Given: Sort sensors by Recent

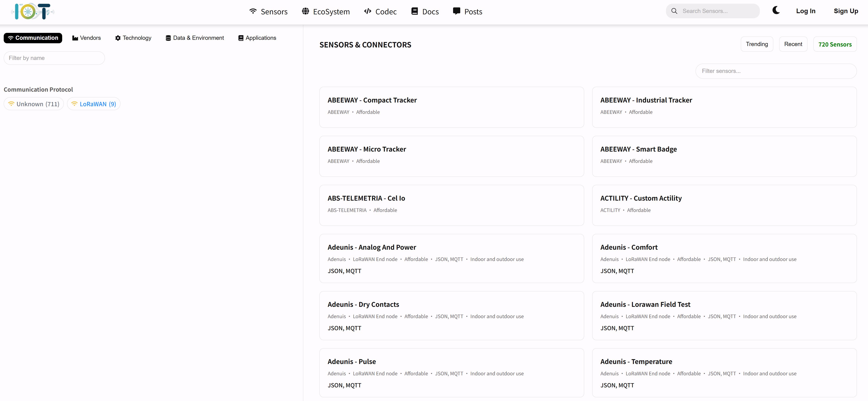Looking at the screenshot, I should coord(793,44).
